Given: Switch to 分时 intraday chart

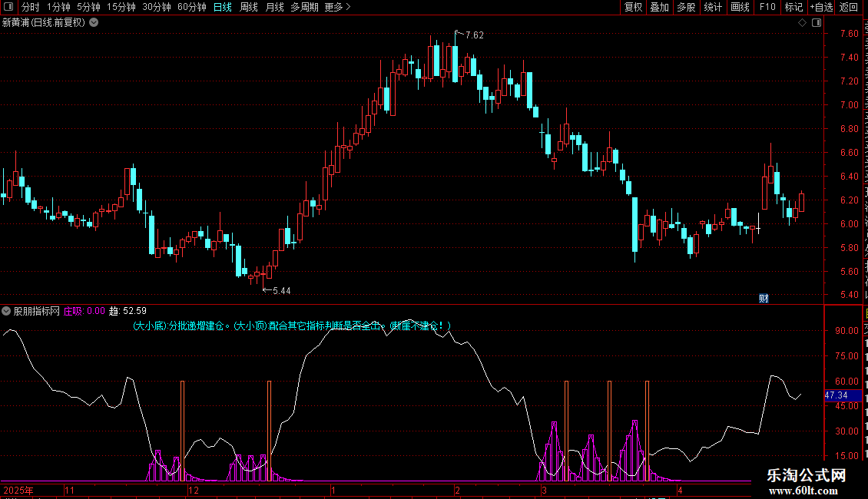Looking at the screenshot, I should (31, 7).
